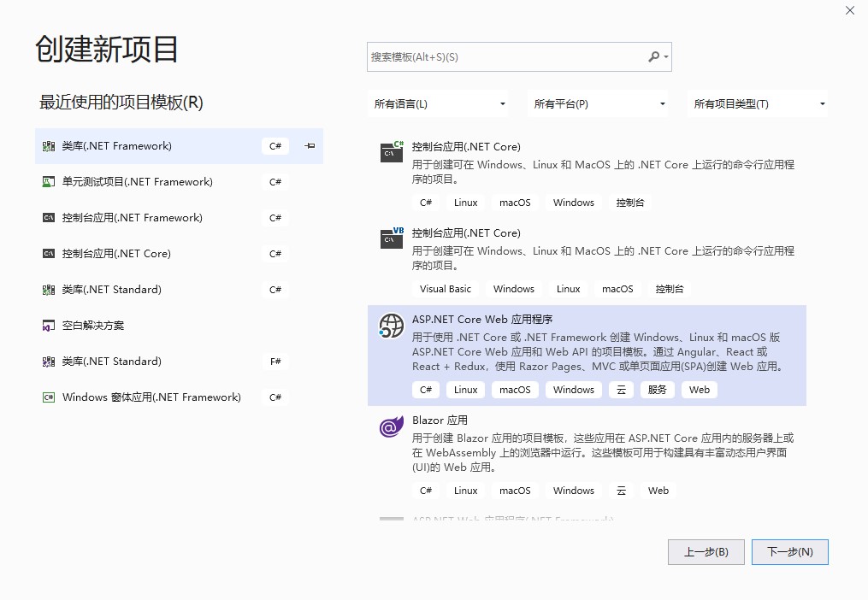The image size is (868, 600).
Task: Click the Web tag under Blazor 应用
Action: 658,491
